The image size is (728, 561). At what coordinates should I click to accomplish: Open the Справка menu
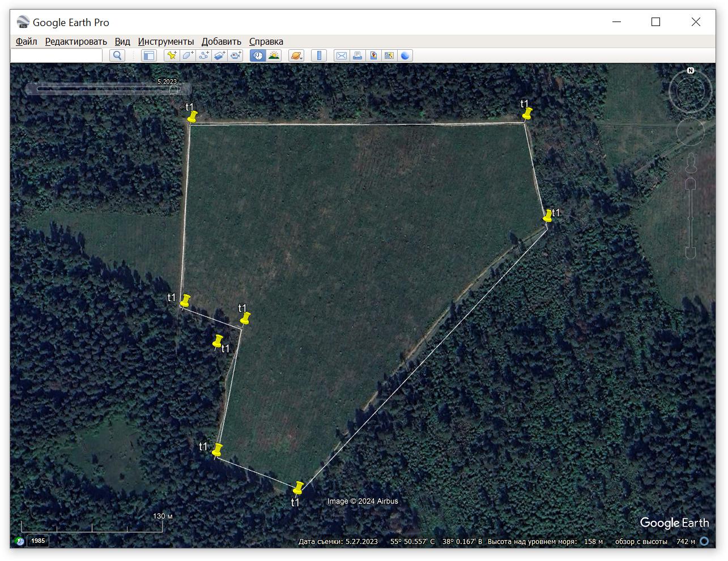(266, 41)
